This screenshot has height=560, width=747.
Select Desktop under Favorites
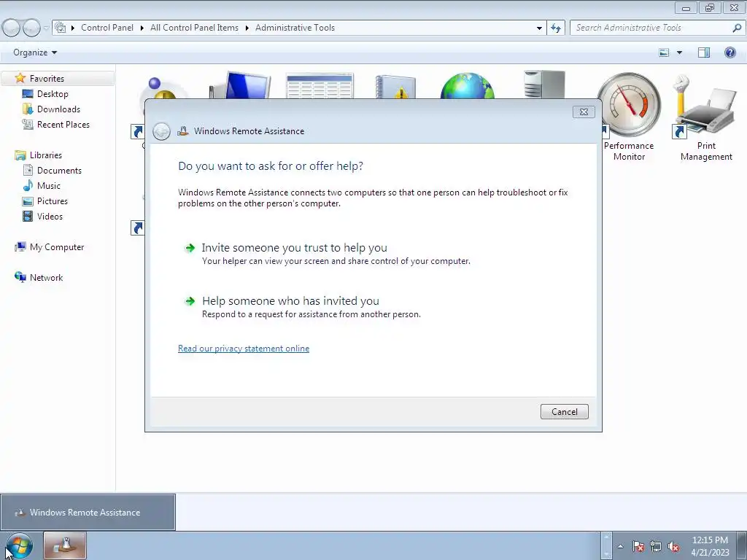click(x=53, y=94)
